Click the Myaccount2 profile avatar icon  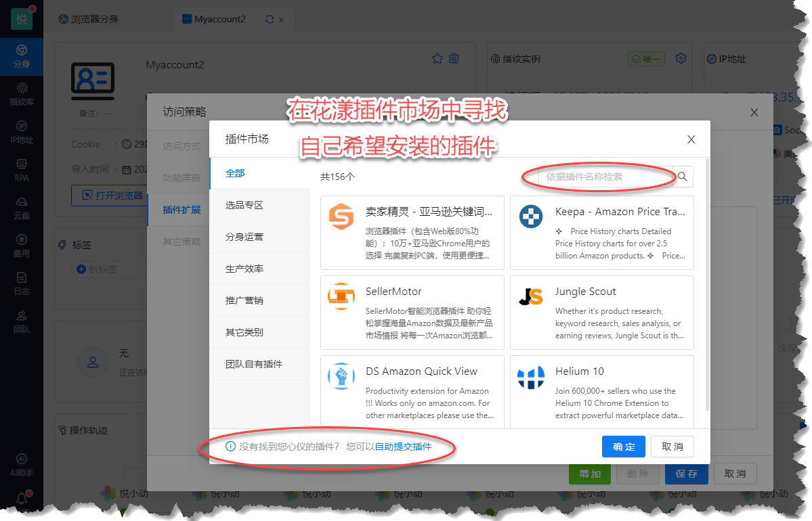(93, 81)
